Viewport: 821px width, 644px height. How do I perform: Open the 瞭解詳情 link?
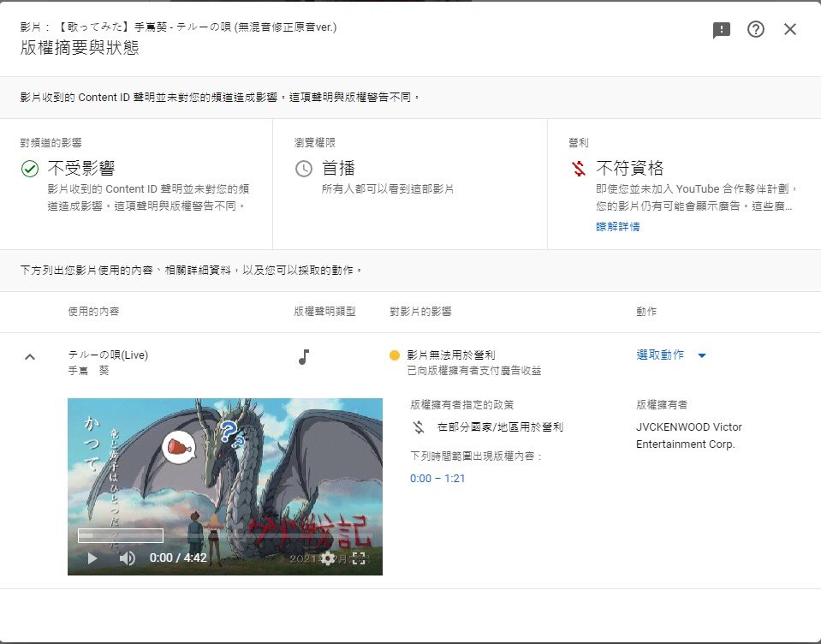tap(617, 226)
